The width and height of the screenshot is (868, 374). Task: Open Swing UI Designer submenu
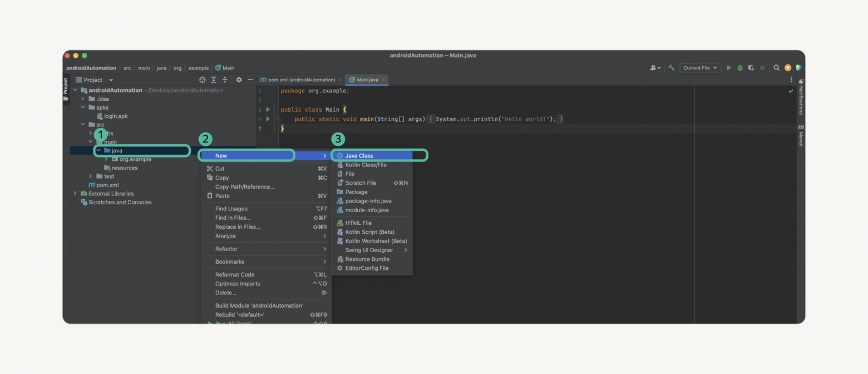click(372, 250)
